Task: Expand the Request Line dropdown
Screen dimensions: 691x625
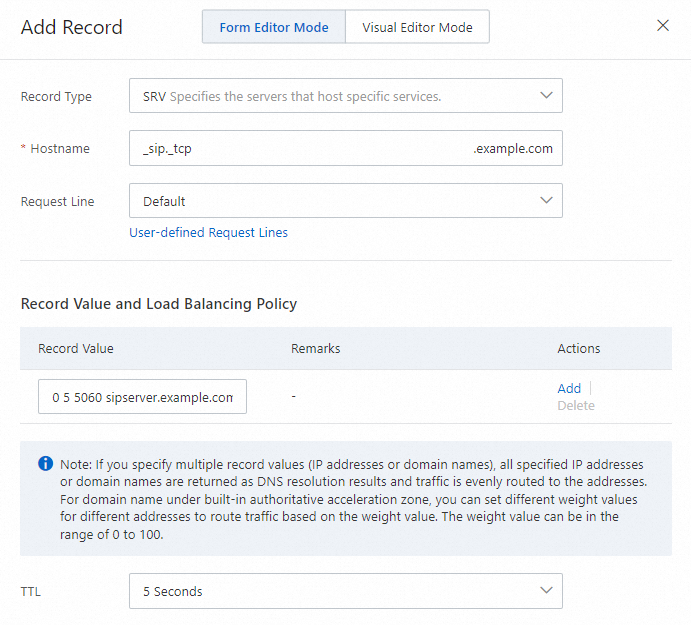Action: coord(345,201)
